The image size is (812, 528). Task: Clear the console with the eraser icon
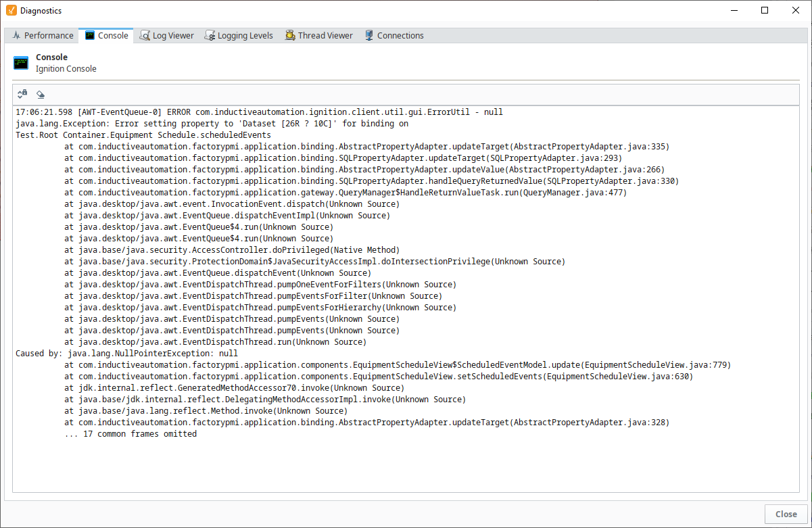click(x=41, y=95)
